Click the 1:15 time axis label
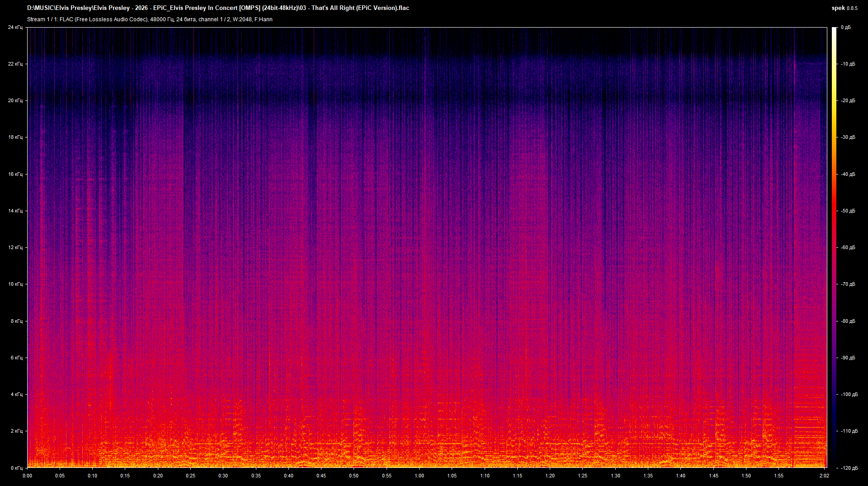 pyautogui.click(x=518, y=476)
